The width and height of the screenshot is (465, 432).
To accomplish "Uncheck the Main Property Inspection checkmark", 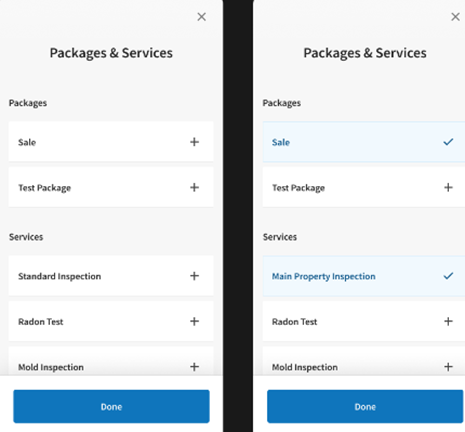I will pos(448,276).
